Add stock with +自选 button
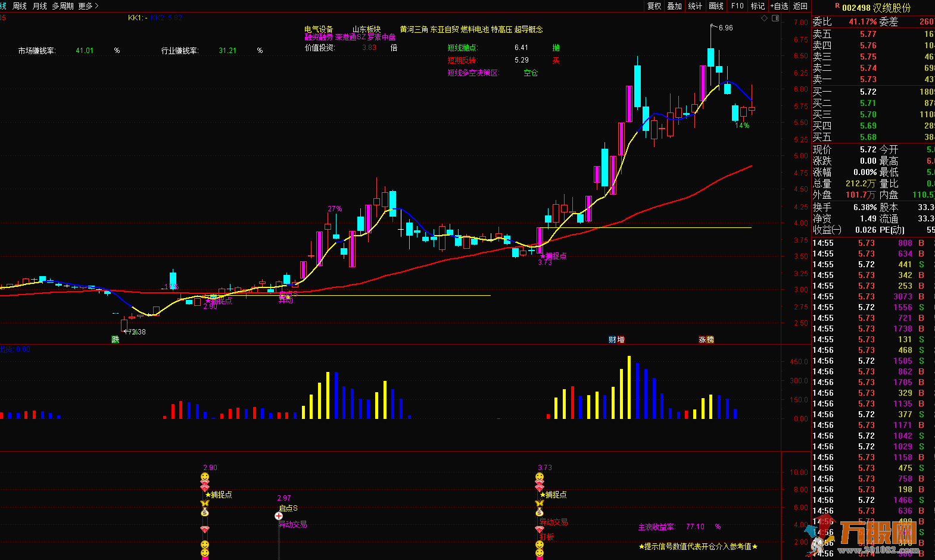 point(779,6)
